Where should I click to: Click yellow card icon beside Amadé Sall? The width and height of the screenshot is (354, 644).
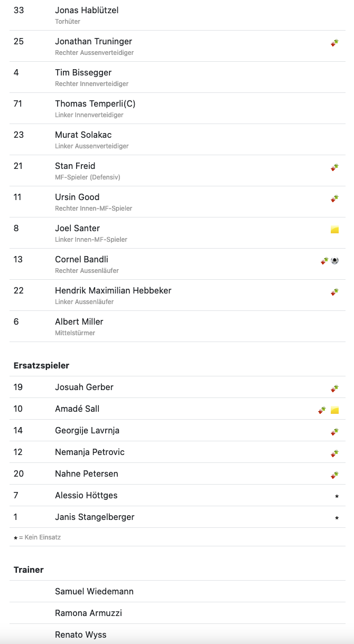(334, 410)
